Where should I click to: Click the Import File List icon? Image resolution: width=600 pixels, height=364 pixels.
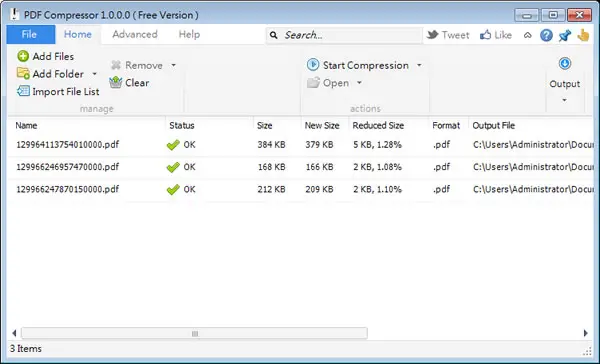(x=23, y=91)
